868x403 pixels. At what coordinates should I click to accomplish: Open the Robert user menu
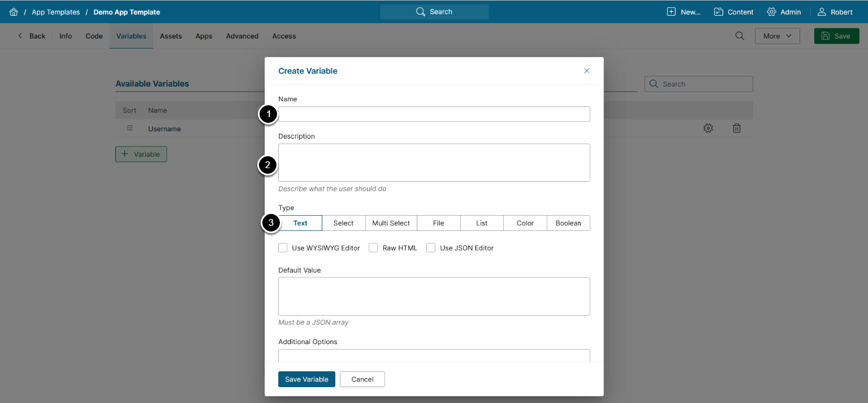(835, 12)
